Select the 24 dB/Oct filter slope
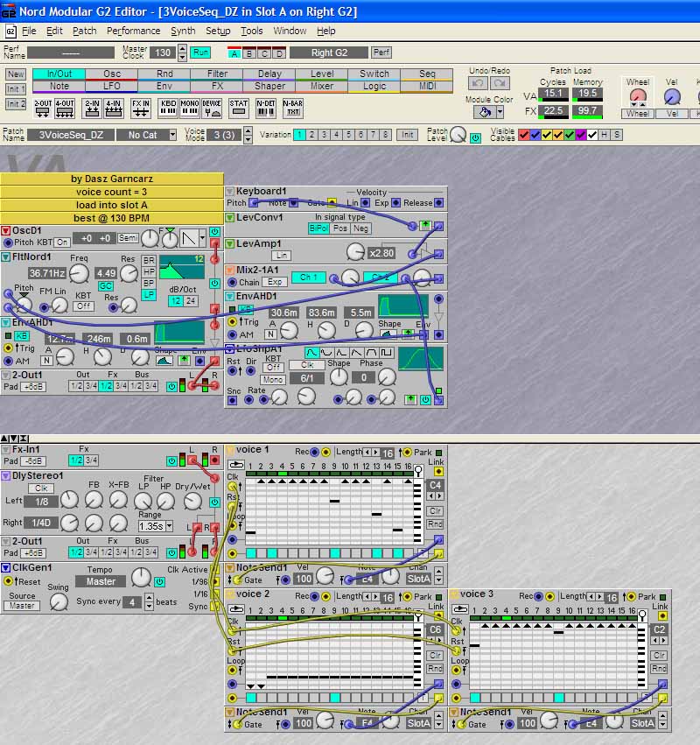This screenshot has height=745, width=700. tap(191, 301)
